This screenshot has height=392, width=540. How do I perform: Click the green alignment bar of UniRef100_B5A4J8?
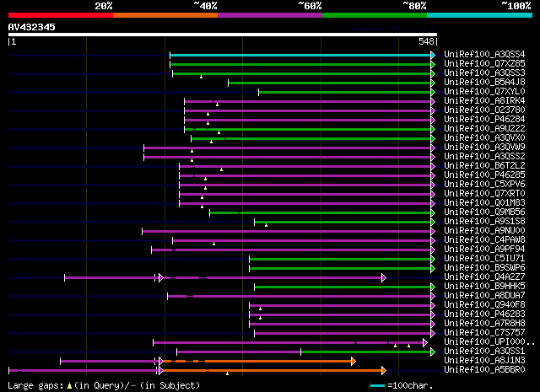[x=330, y=83]
